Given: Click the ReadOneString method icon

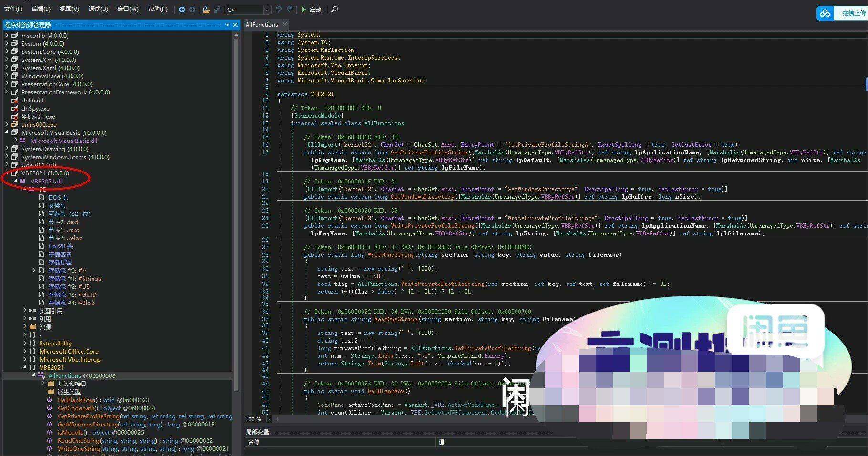Looking at the screenshot, I should click(50, 441).
